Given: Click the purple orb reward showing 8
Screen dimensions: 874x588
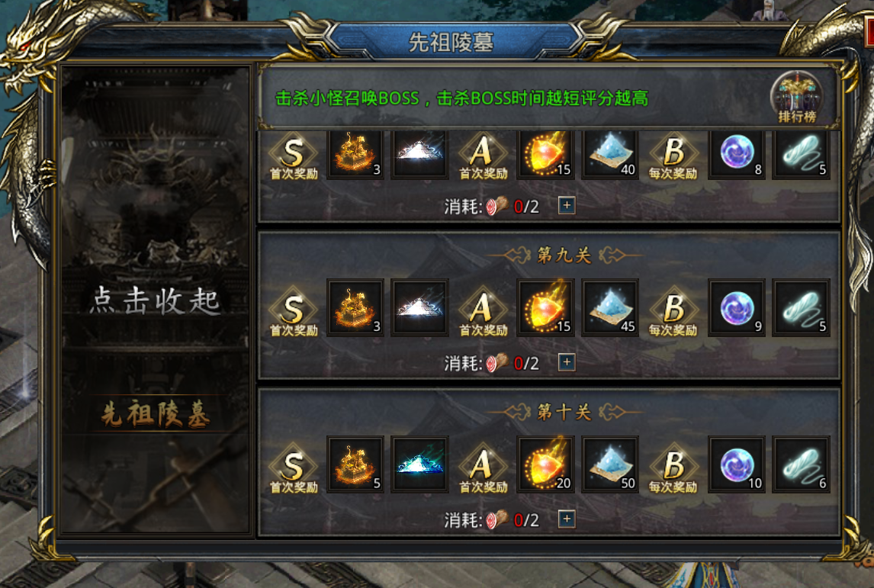Looking at the screenshot, I should click(x=736, y=154).
